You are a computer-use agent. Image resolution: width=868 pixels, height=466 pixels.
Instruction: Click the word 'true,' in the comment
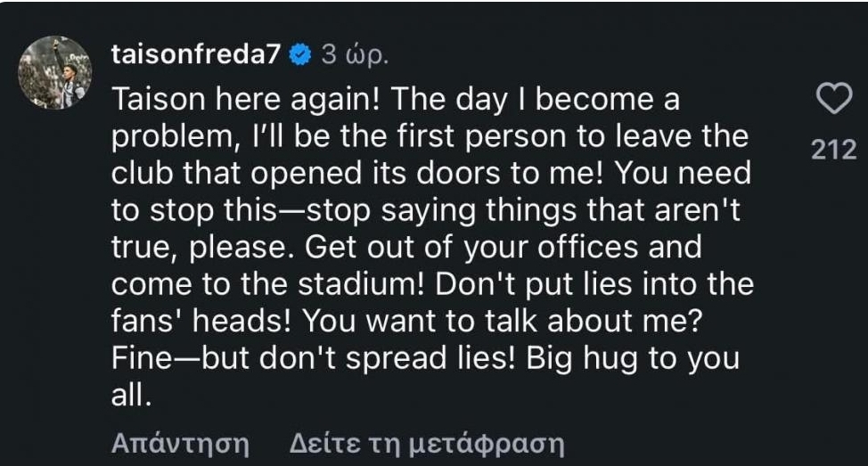[x=144, y=248]
